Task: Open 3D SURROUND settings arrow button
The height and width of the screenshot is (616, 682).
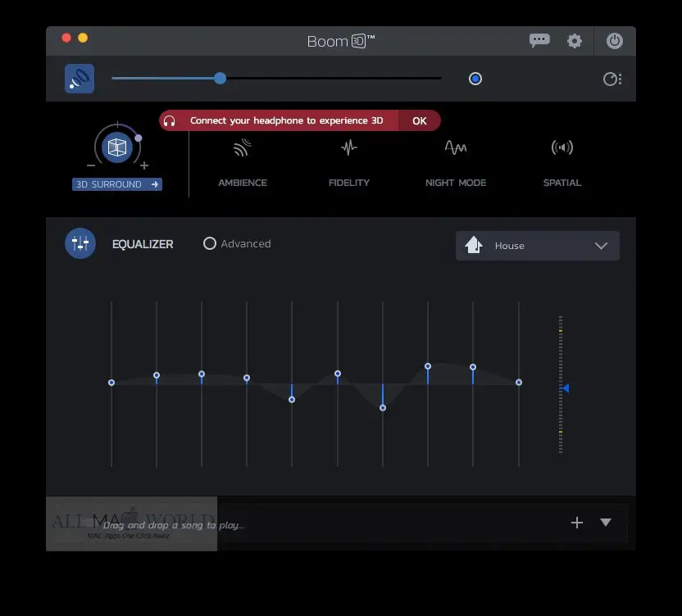Action: [x=117, y=184]
